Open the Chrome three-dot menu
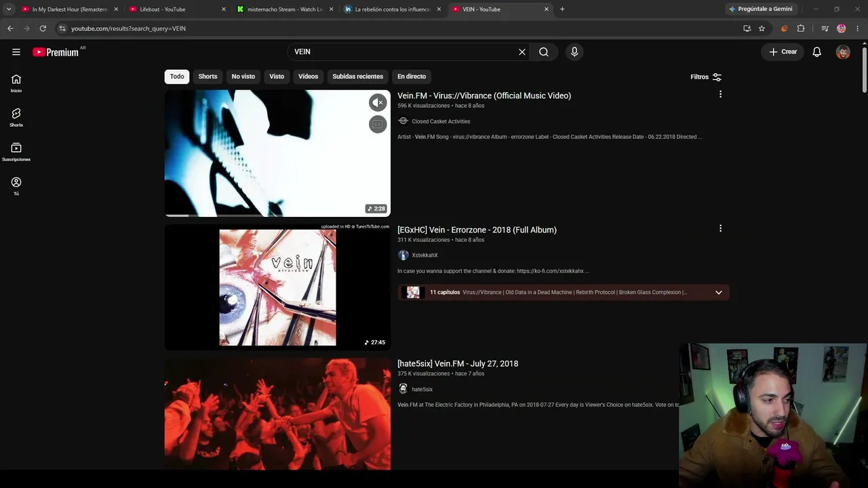This screenshot has width=868, height=488. (858, 28)
